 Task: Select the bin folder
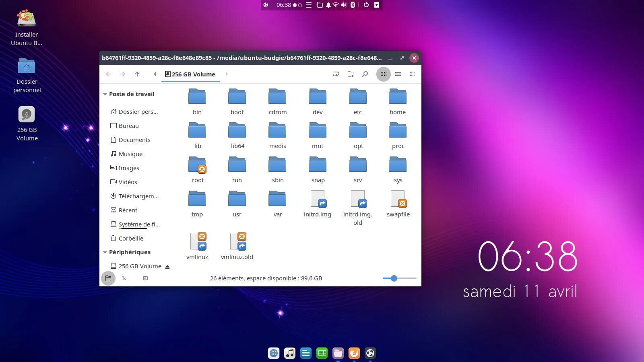197,102
